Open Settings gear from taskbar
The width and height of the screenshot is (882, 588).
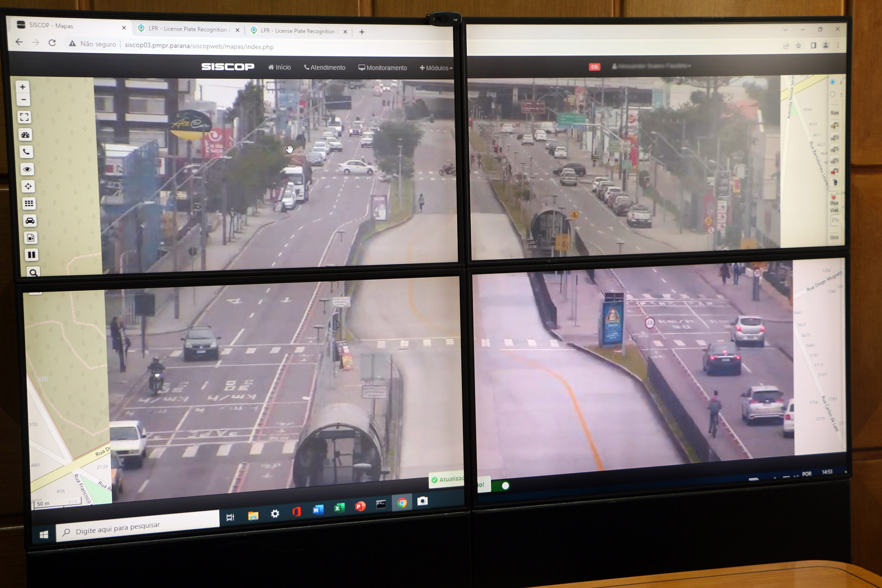[x=275, y=514]
